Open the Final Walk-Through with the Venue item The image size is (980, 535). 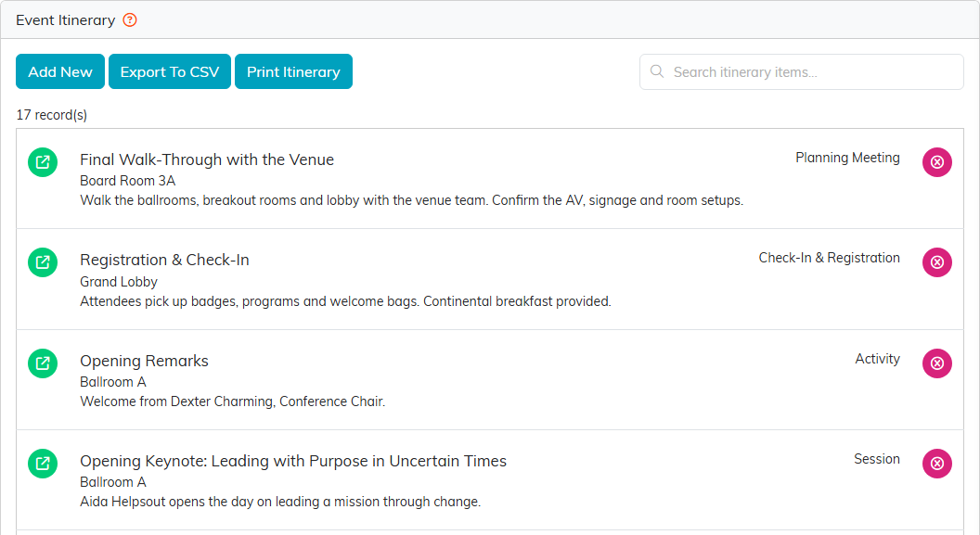(x=43, y=162)
